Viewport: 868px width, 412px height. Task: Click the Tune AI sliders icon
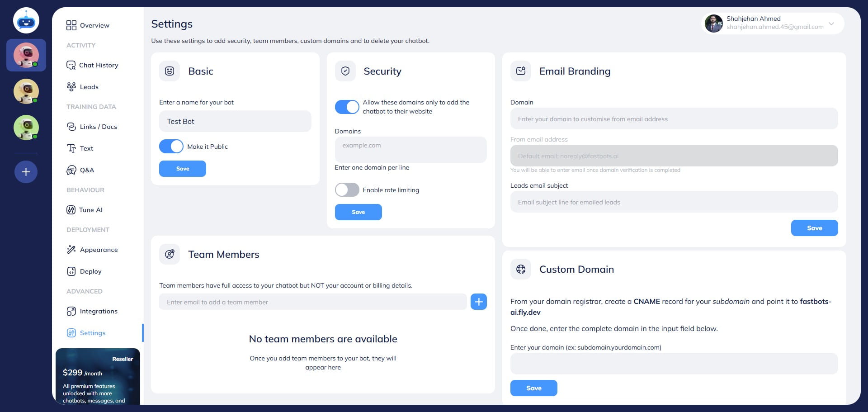point(71,210)
